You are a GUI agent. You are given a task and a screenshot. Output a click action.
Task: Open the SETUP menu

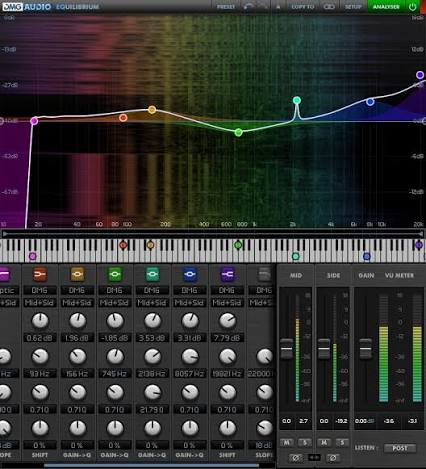click(x=353, y=7)
